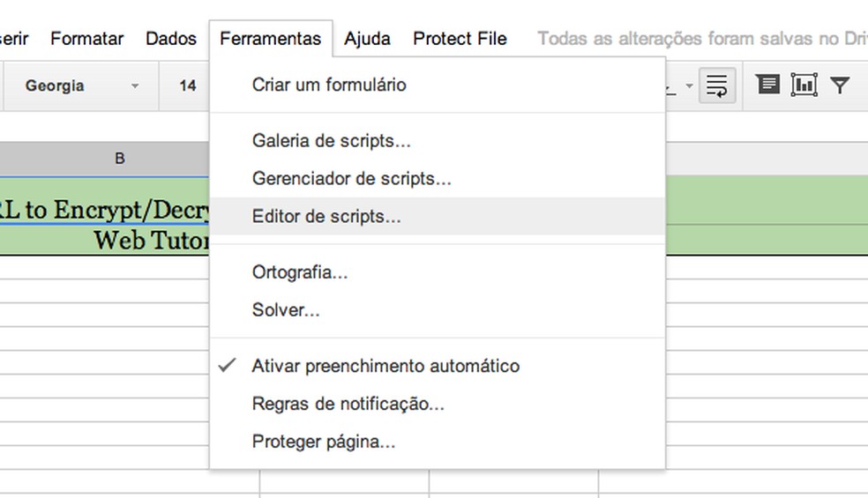This screenshot has width=868, height=498.
Task: Open the Formatar menu
Action: (86, 39)
